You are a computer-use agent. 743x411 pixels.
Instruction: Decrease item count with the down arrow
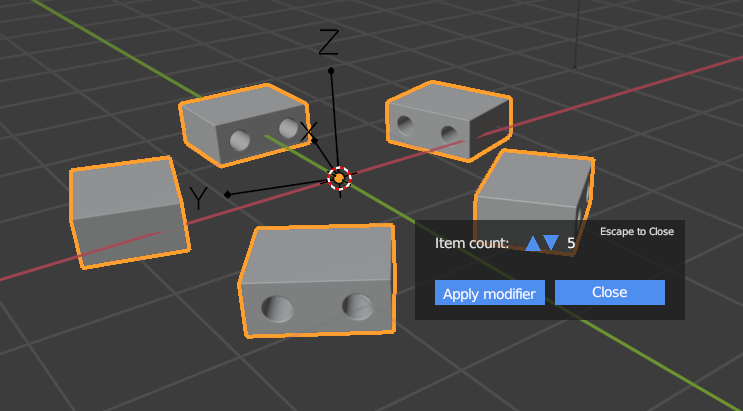[551, 243]
